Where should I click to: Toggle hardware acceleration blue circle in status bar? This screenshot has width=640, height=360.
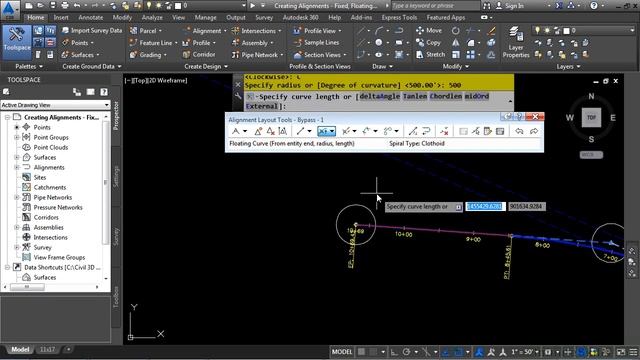[x=581, y=352]
